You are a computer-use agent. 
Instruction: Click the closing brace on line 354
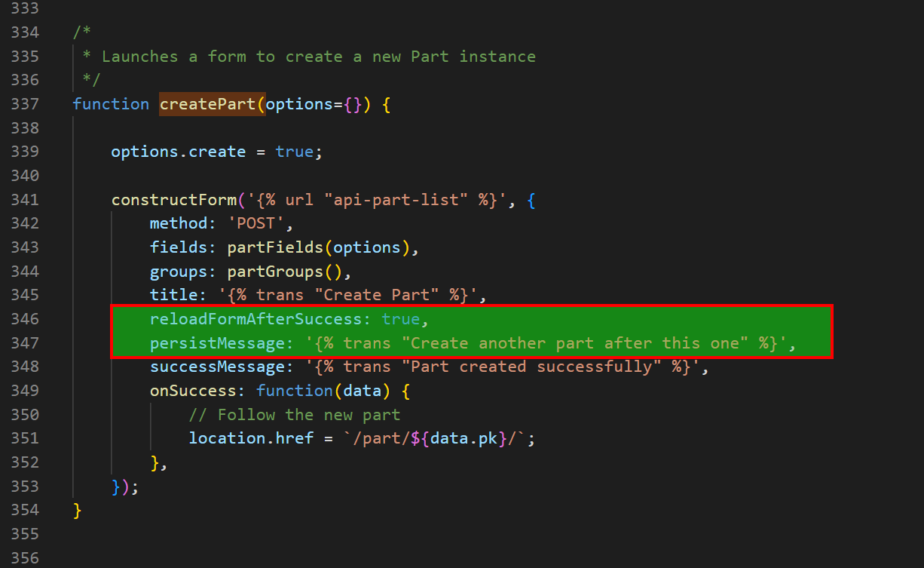(78, 509)
